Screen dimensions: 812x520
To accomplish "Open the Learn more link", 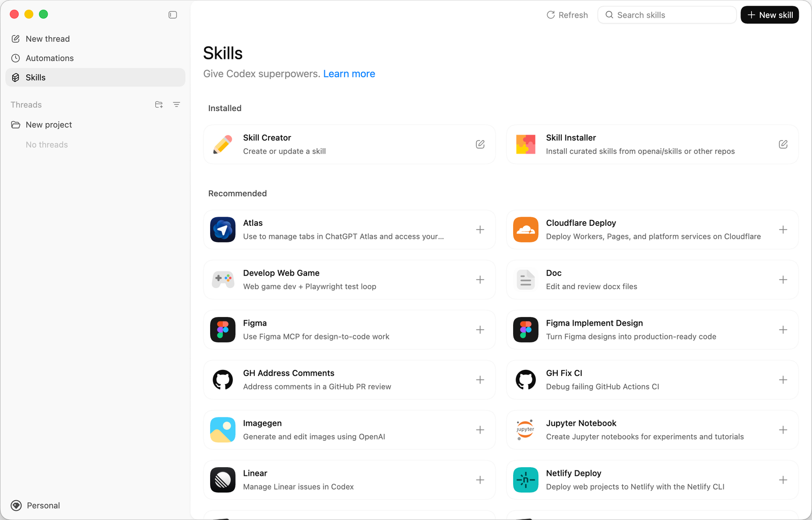I will pos(349,74).
